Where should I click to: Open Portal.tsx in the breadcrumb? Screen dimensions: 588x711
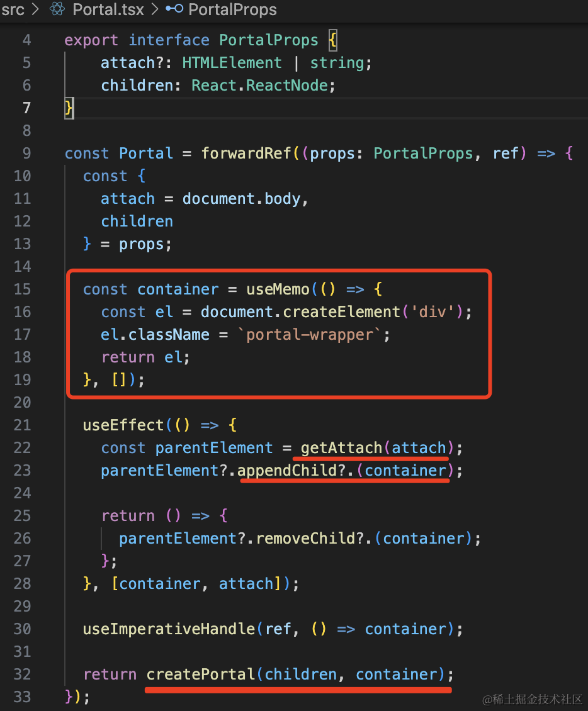point(108,9)
